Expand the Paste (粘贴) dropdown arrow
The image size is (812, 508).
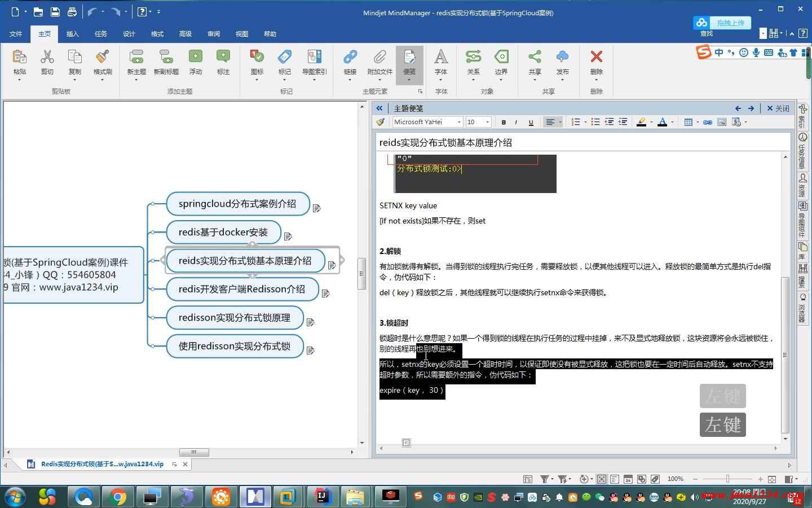[19, 80]
